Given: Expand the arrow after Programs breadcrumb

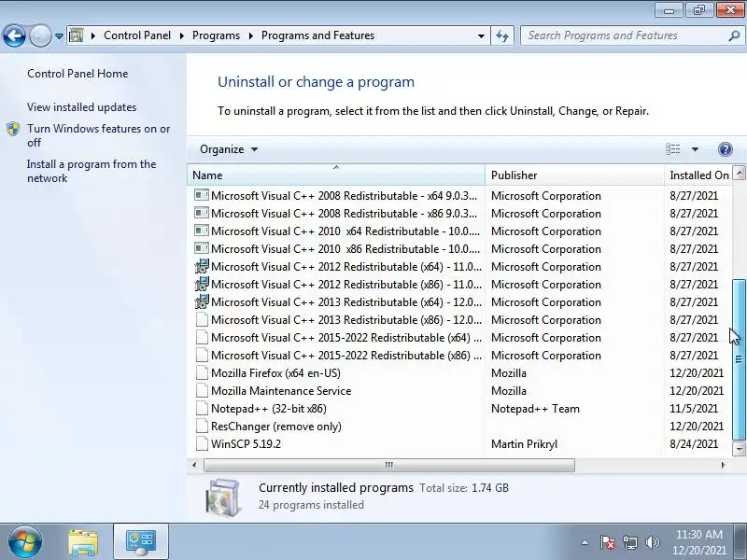Looking at the screenshot, I should pyautogui.click(x=250, y=35).
